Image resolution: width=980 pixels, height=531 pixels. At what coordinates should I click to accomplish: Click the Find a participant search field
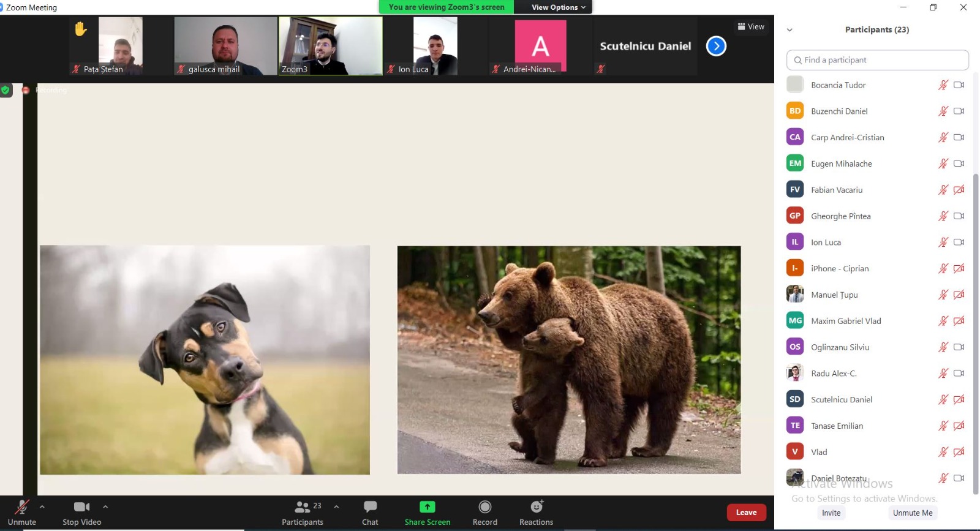click(877, 60)
